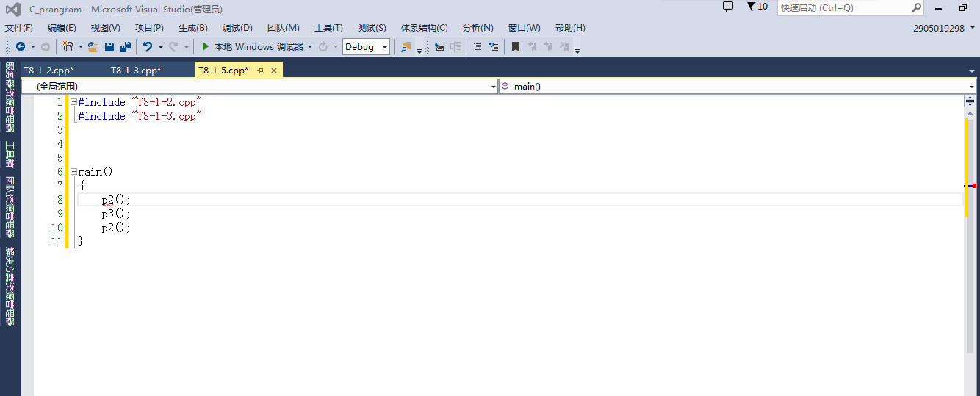Open the Navigate Backward history dropdown
The width and height of the screenshot is (980, 396).
[32, 46]
